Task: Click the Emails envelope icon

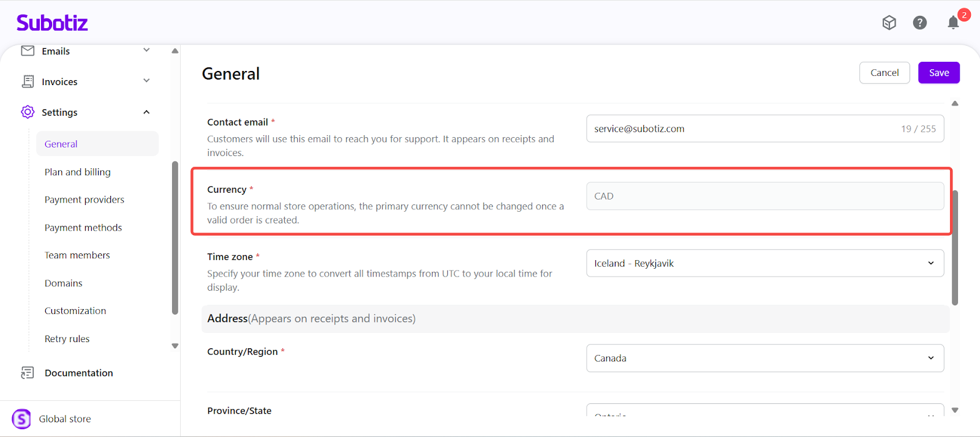Action: point(28,51)
